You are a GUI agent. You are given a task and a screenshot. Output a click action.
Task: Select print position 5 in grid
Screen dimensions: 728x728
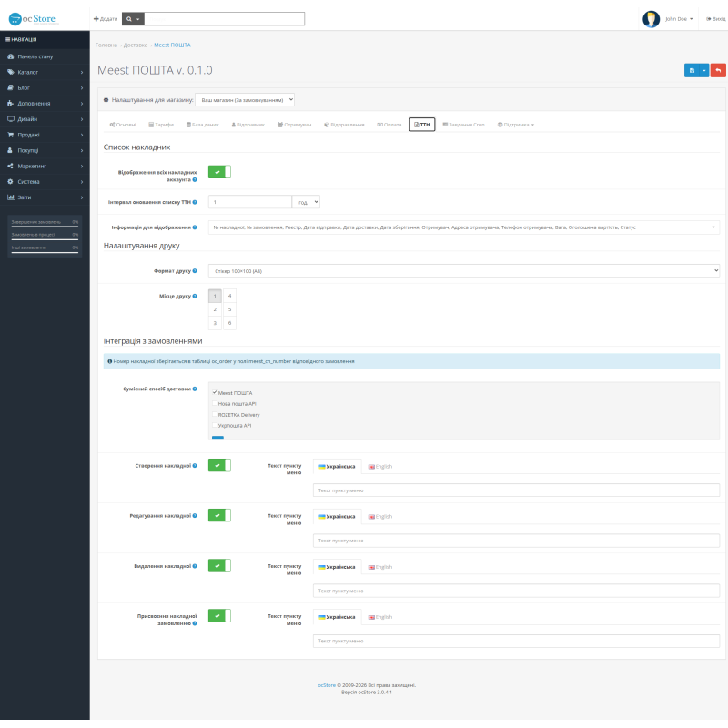(x=229, y=309)
